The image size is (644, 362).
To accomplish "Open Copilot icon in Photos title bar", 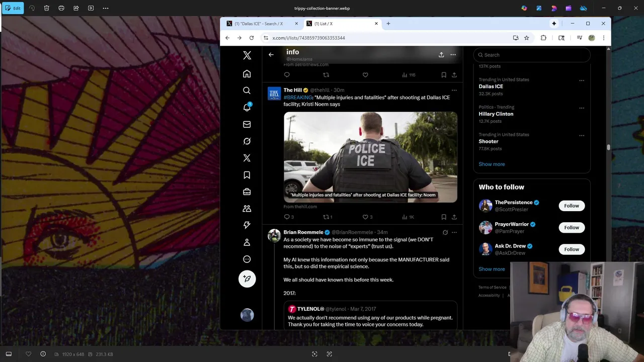I will [x=524, y=8].
